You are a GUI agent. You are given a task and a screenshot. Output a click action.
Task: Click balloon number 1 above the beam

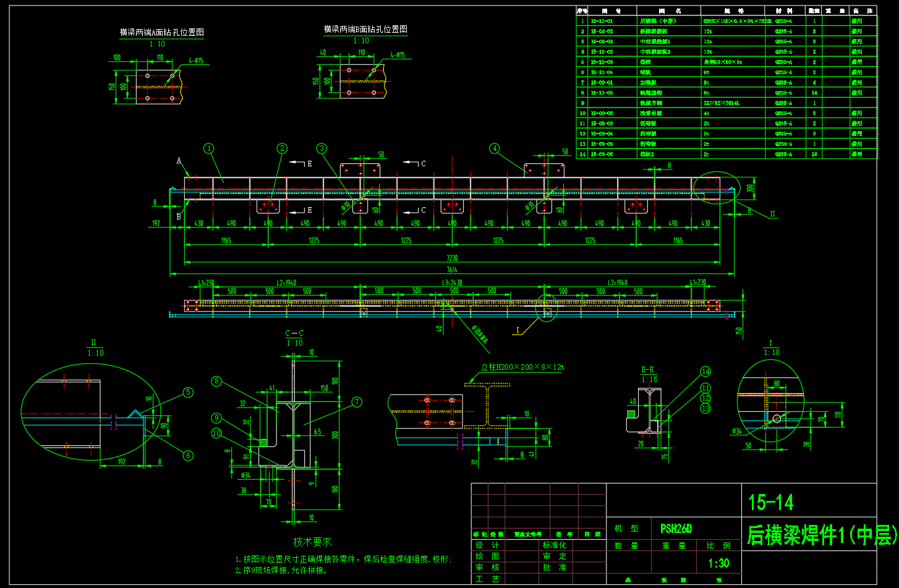point(209,148)
